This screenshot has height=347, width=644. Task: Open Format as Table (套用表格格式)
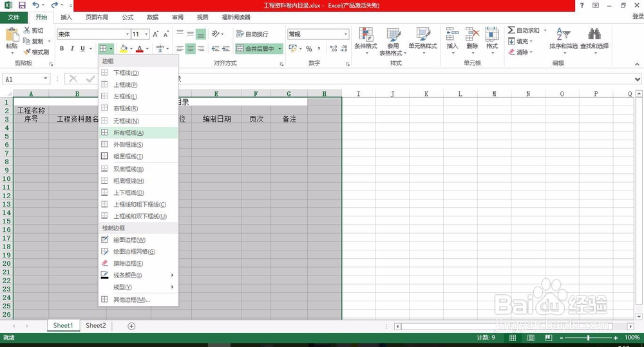pos(393,41)
